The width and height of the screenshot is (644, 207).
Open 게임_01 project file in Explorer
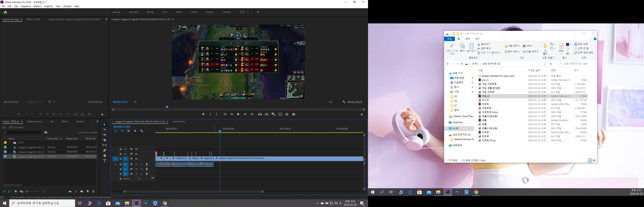click(x=486, y=96)
